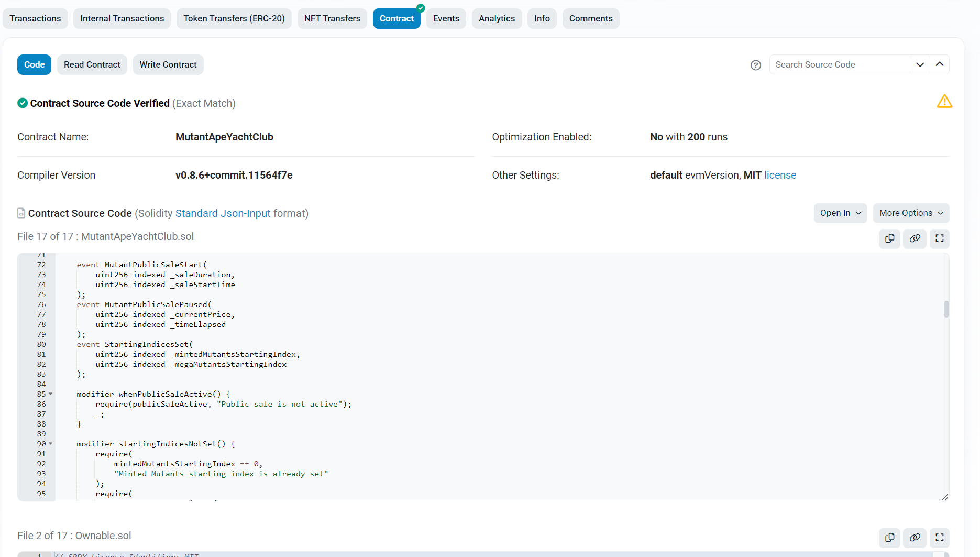Click the "Public sale is not active" string

click(280, 404)
